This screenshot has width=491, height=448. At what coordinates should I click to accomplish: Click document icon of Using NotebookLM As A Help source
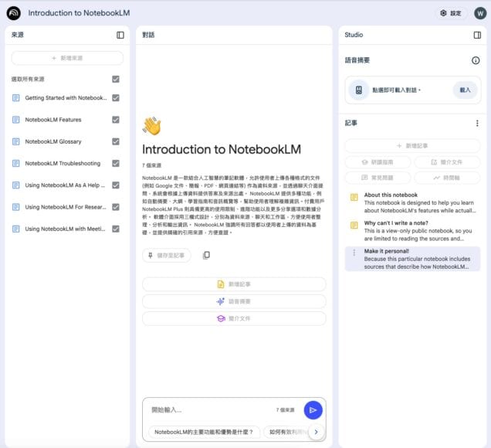(x=15, y=185)
